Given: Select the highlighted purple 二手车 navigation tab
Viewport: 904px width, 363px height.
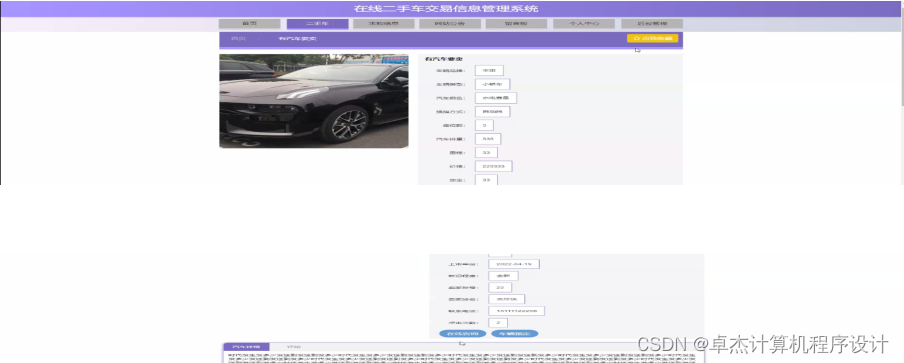Looking at the screenshot, I should tap(317, 24).
